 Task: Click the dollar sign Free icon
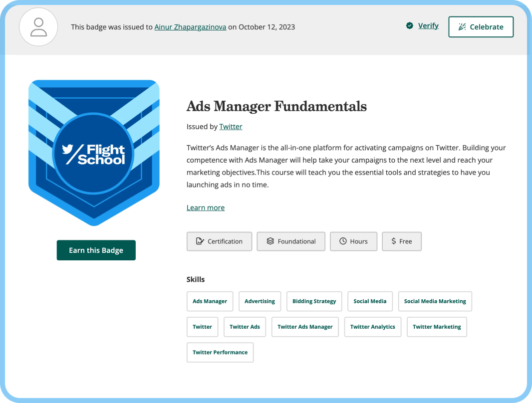394,241
